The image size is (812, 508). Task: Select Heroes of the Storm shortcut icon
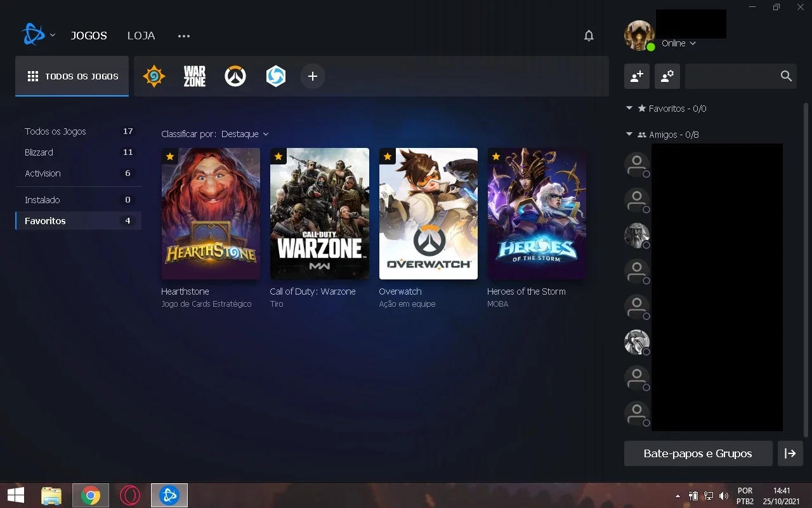point(275,76)
